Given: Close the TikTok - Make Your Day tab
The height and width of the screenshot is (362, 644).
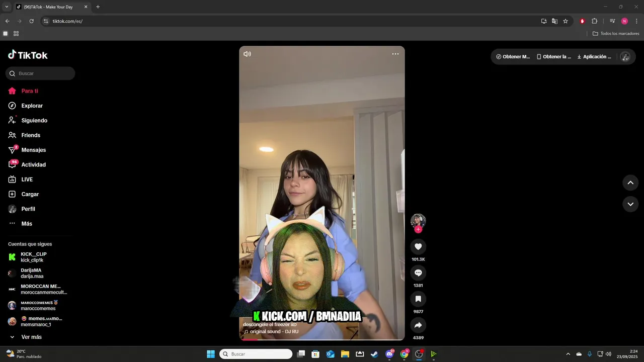Looking at the screenshot, I should [86, 7].
